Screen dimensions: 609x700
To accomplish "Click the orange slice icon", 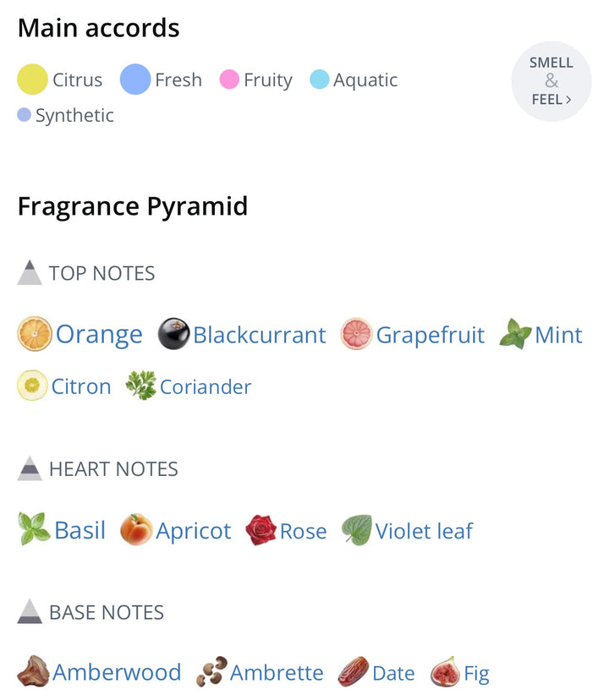I will click(35, 333).
